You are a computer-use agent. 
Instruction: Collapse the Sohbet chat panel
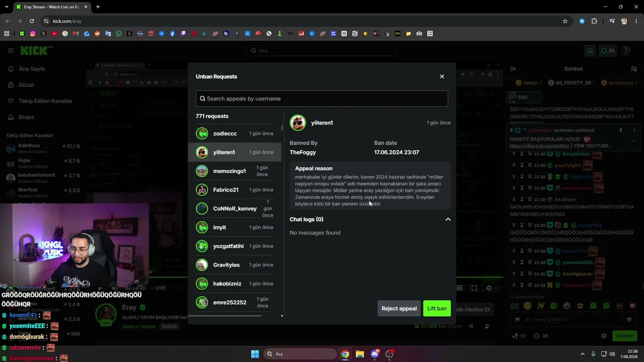click(513, 69)
